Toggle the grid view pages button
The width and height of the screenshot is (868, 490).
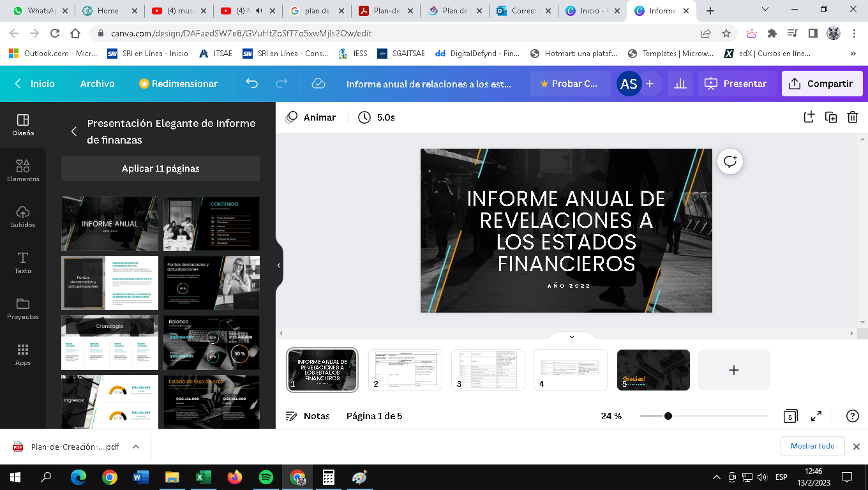click(790, 416)
